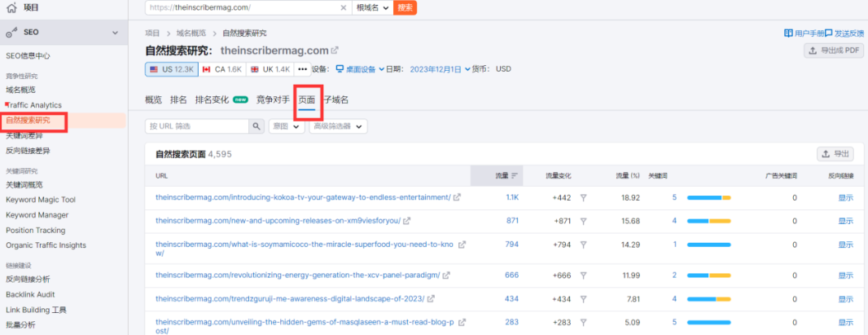The width and height of the screenshot is (868, 335).
Task: Click keyword count 5 in kokoa-tv row
Action: [674, 197]
